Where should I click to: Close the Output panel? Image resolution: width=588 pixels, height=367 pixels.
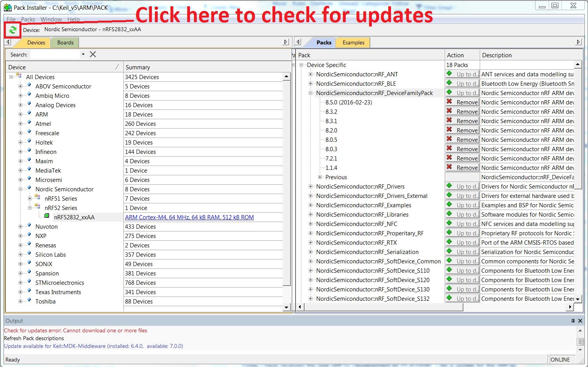tap(580, 321)
